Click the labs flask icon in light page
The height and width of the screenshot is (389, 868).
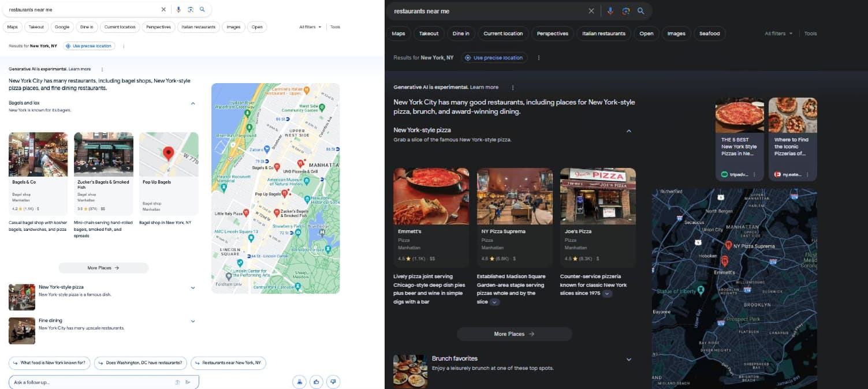click(299, 381)
